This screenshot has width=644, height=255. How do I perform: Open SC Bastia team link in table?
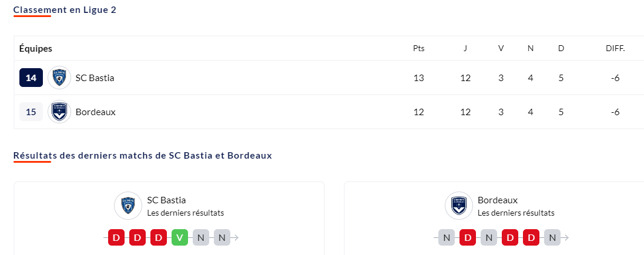(95, 78)
